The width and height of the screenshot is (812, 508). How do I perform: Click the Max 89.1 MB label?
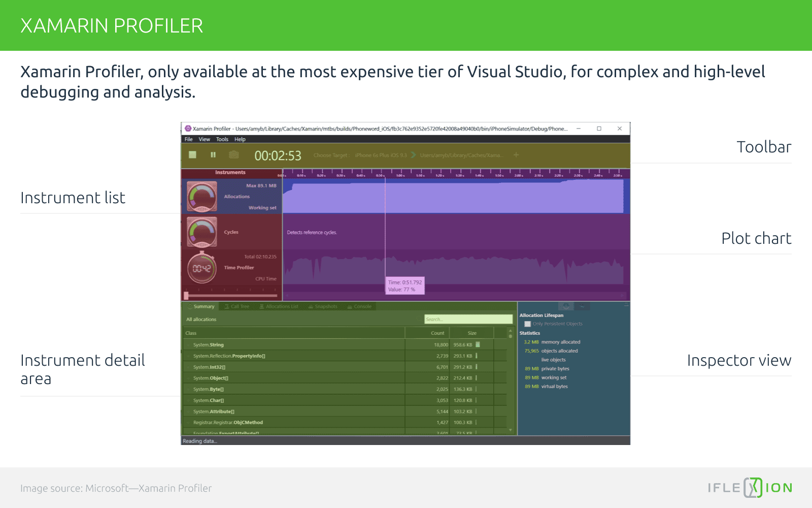point(261,185)
